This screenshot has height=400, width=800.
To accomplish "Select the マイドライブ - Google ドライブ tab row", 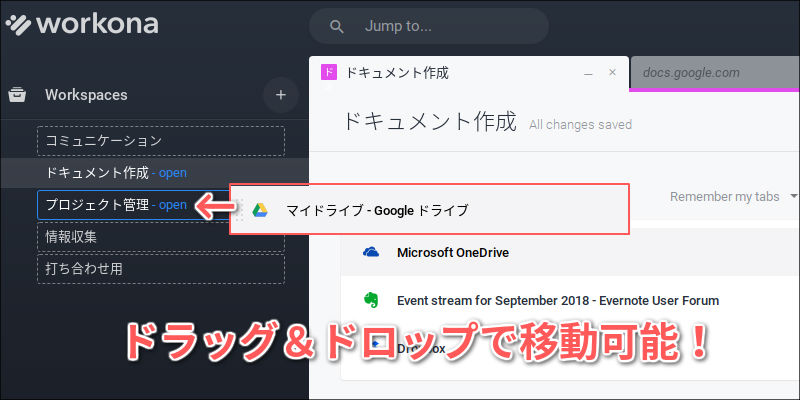I will pyautogui.click(x=429, y=210).
